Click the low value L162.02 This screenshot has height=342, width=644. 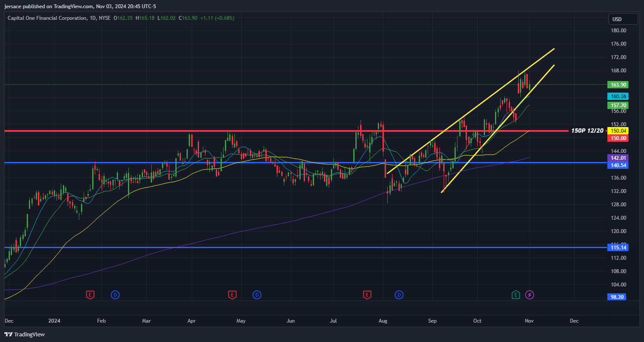(x=167, y=18)
